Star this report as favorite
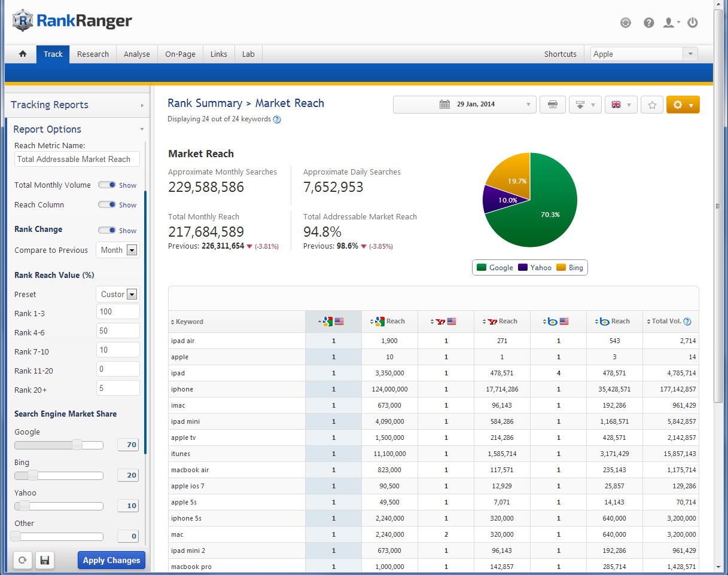The width and height of the screenshot is (728, 575). [x=652, y=105]
